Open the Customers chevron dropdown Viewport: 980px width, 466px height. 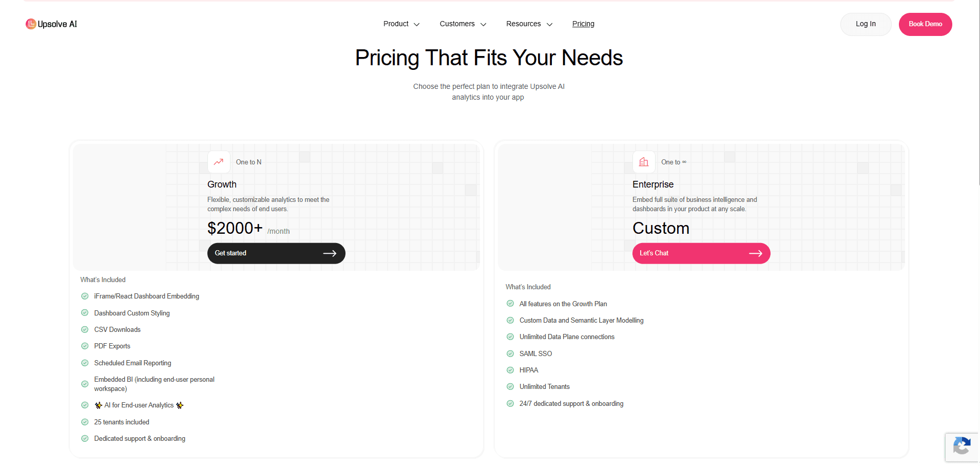coord(483,24)
